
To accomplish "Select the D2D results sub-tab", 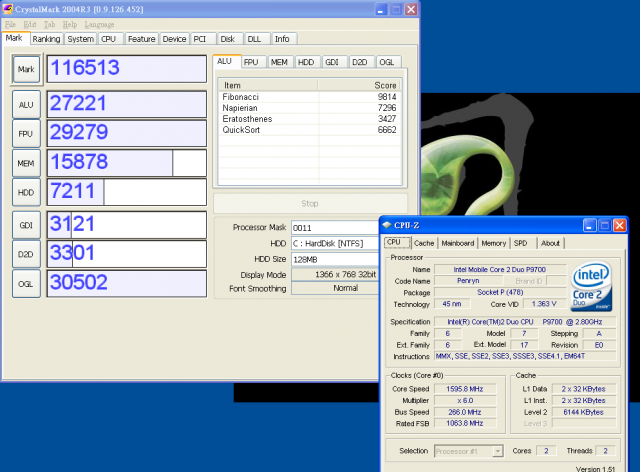I will click(x=360, y=62).
